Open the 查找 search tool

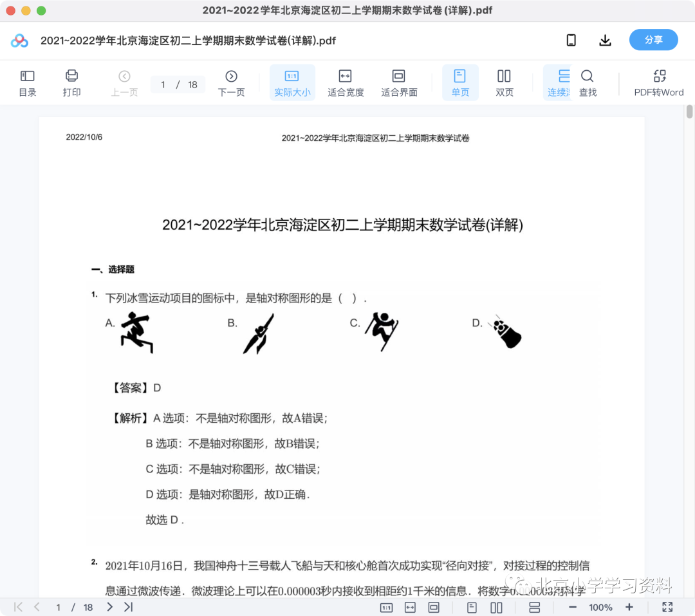click(x=588, y=83)
